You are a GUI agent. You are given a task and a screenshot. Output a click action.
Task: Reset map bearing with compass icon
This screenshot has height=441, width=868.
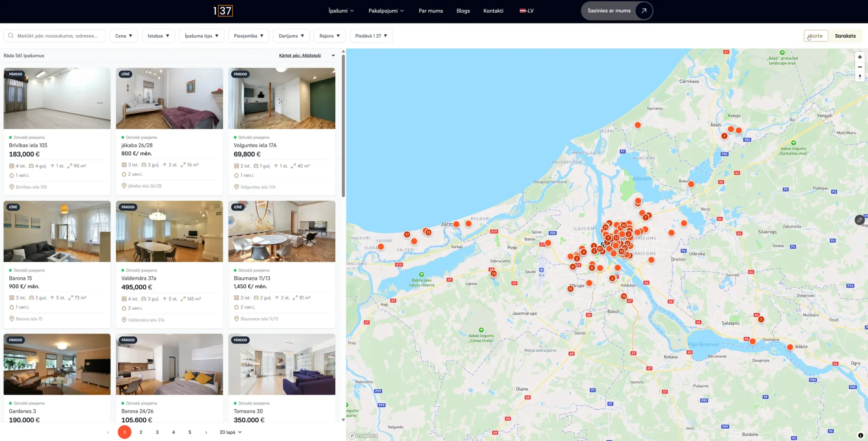(860, 77)
